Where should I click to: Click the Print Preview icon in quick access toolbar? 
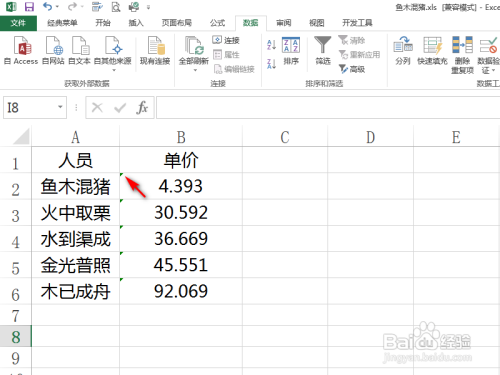pyautogui.click(x=115, y=7)
